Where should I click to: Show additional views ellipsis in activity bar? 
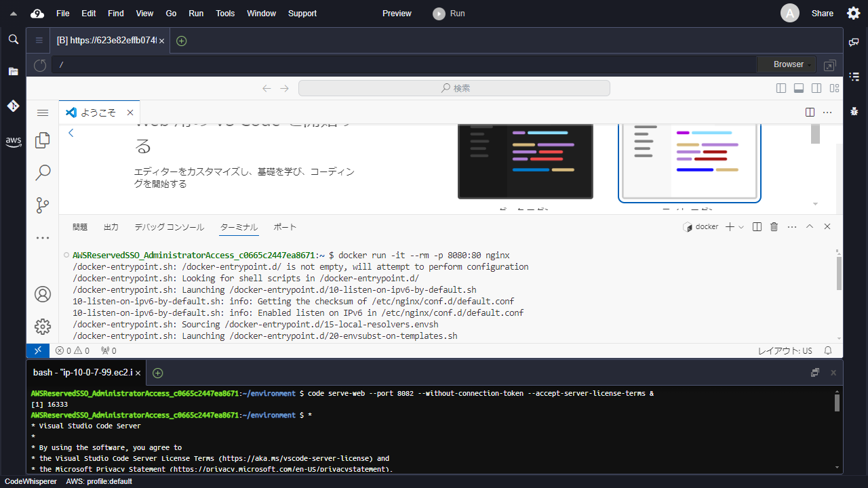tap(43, 238)
